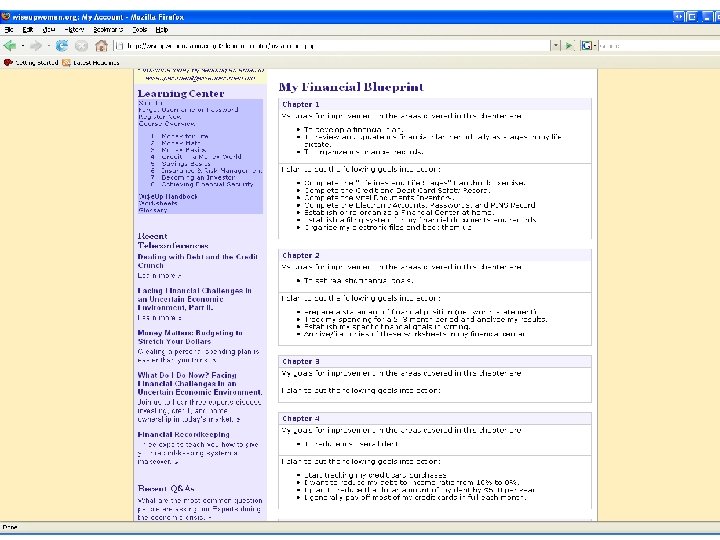The height and width of the screenshot is (540, 720).
Task: Open the Tools menu
Action: point(140,29)
